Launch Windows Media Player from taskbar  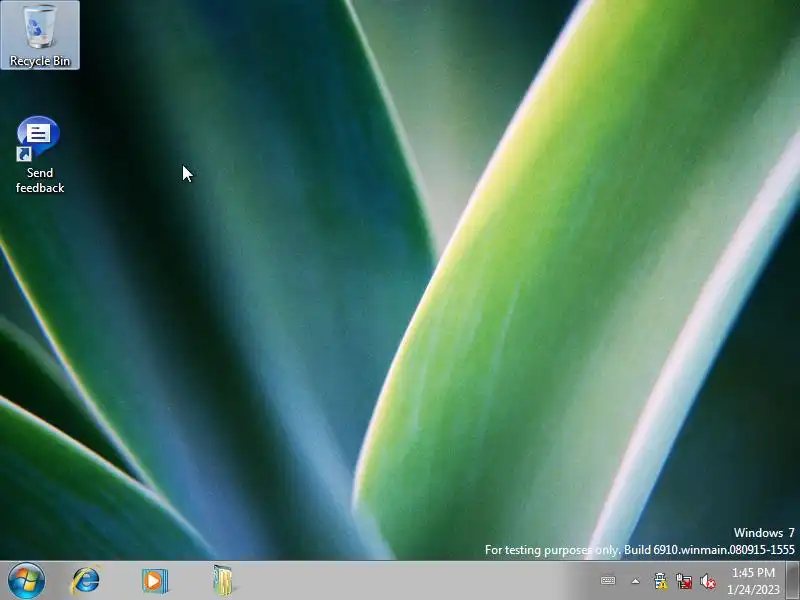pyautogui.click(x=155, y=581)
